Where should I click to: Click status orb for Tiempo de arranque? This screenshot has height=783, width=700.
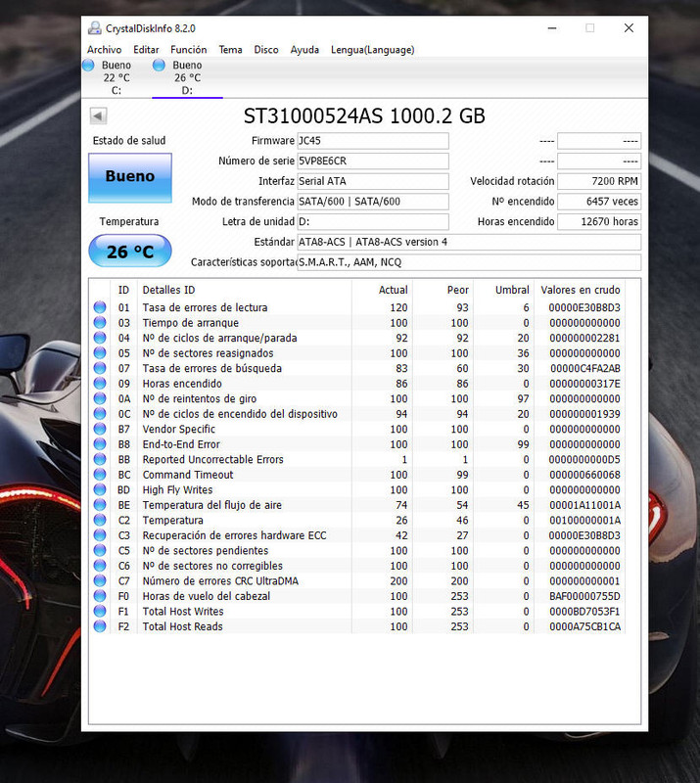[100, 322]
